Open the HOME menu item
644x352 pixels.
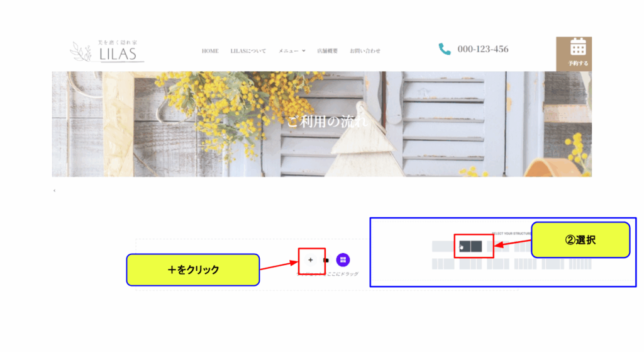tap(210, 51)
